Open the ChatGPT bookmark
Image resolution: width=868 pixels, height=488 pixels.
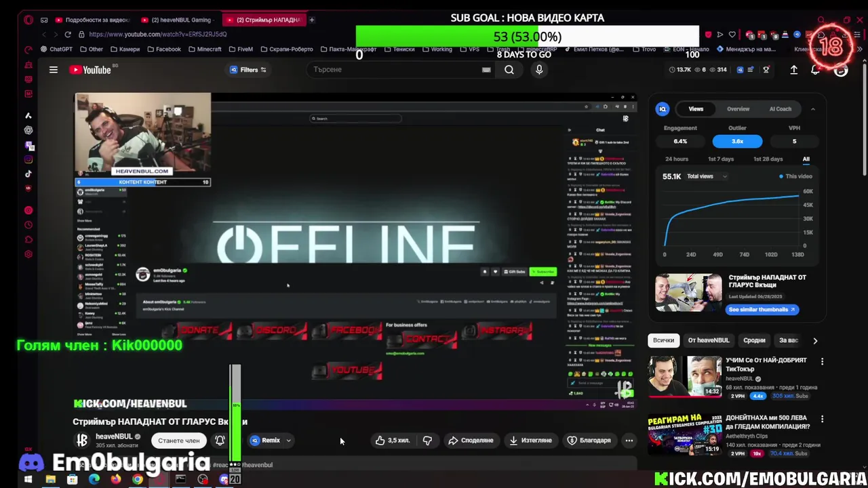click(57, 49)
